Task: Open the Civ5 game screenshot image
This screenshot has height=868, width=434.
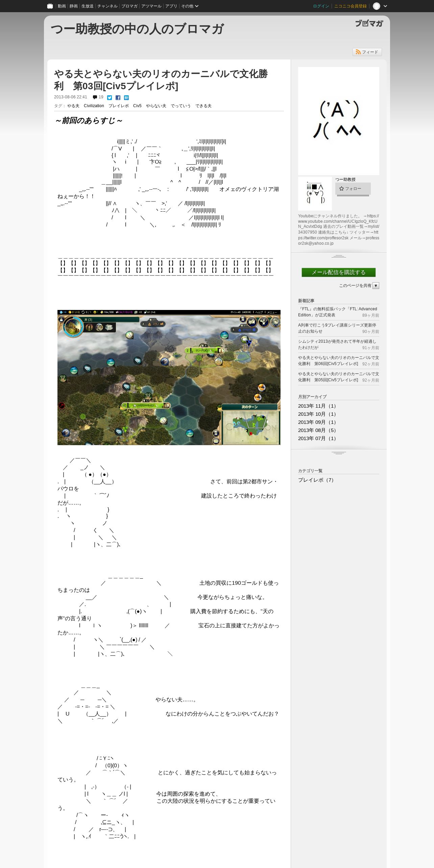Action: 169,378
